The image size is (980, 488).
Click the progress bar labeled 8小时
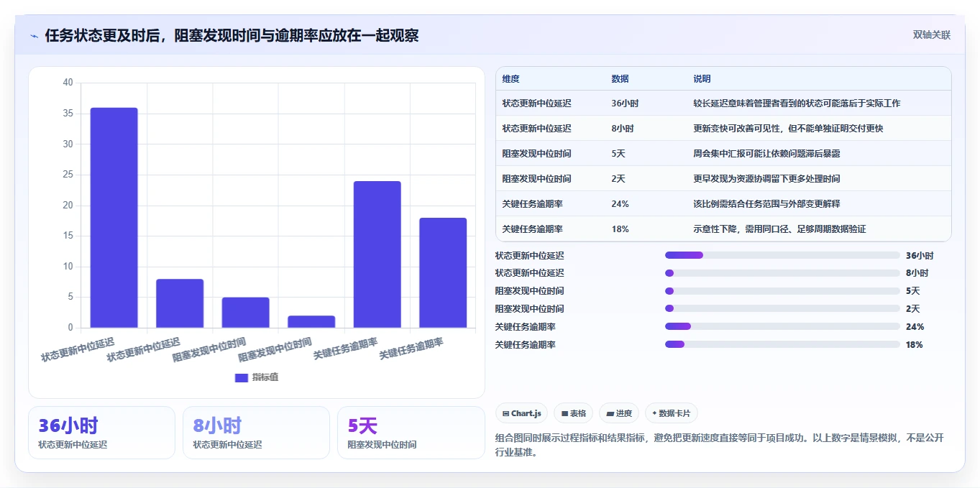(782, 273)
